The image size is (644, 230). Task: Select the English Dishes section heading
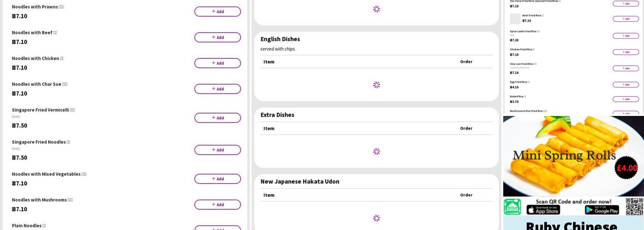click(280, 39)
